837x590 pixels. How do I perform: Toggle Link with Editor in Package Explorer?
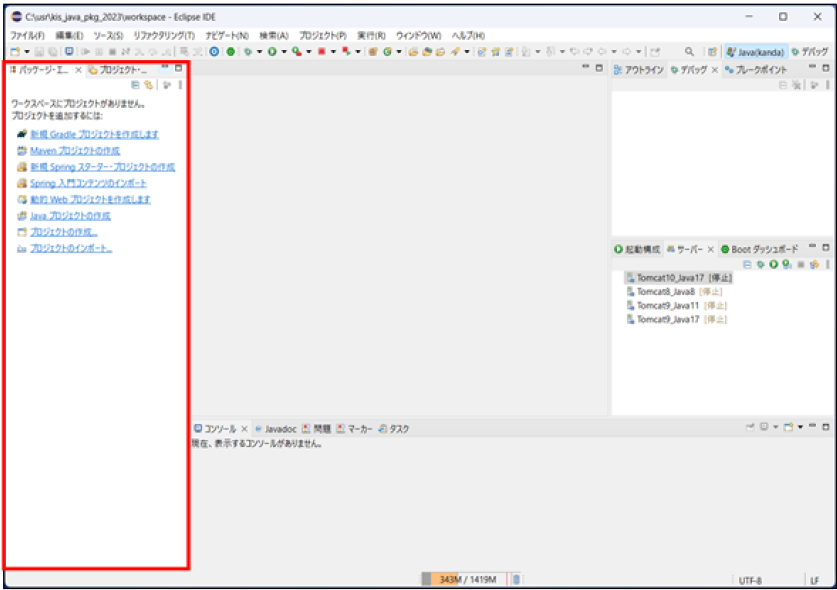pyautogui.click(x=148, y=86)
